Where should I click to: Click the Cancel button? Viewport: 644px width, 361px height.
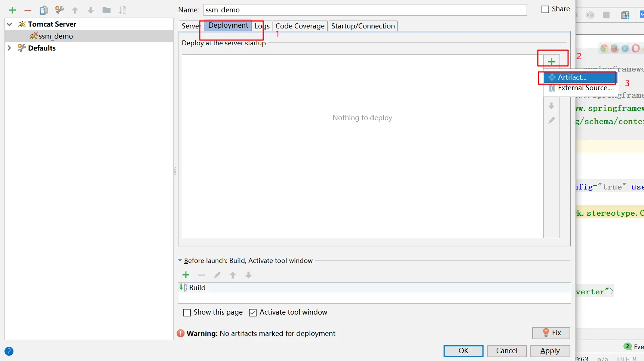pyautogui.click(x=507, y=351)
